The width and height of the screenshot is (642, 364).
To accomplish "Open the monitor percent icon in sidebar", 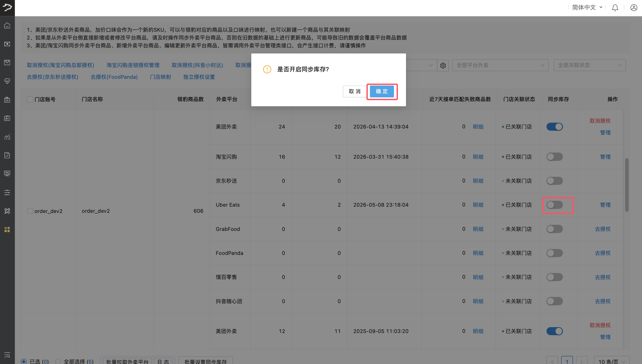I will (7, 173).
